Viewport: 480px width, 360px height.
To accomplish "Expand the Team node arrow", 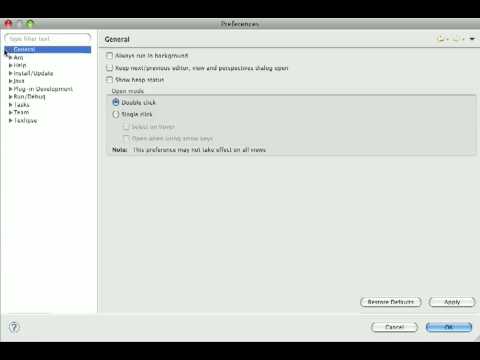I will (11, 112).
